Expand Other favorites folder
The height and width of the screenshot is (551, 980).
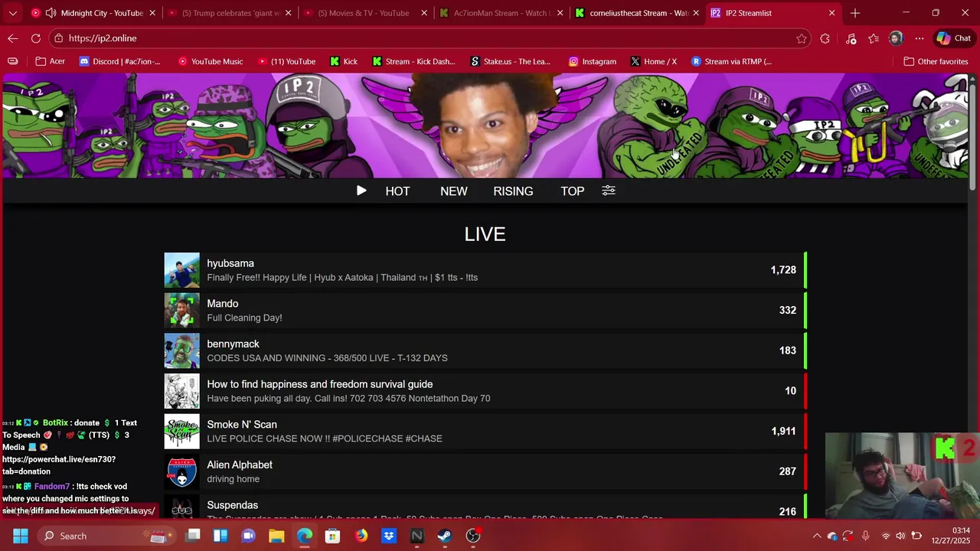click(936, 61)
